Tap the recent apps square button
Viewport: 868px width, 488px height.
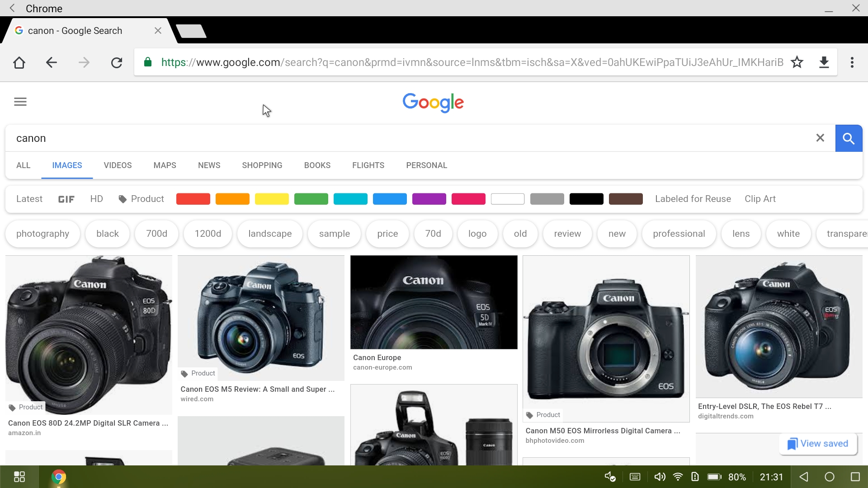pos(855,477)
